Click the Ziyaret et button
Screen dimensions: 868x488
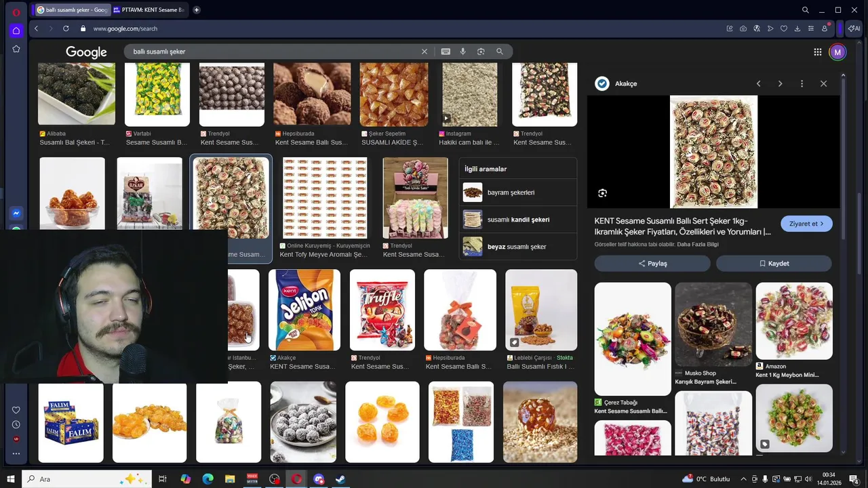click(806, 224)
